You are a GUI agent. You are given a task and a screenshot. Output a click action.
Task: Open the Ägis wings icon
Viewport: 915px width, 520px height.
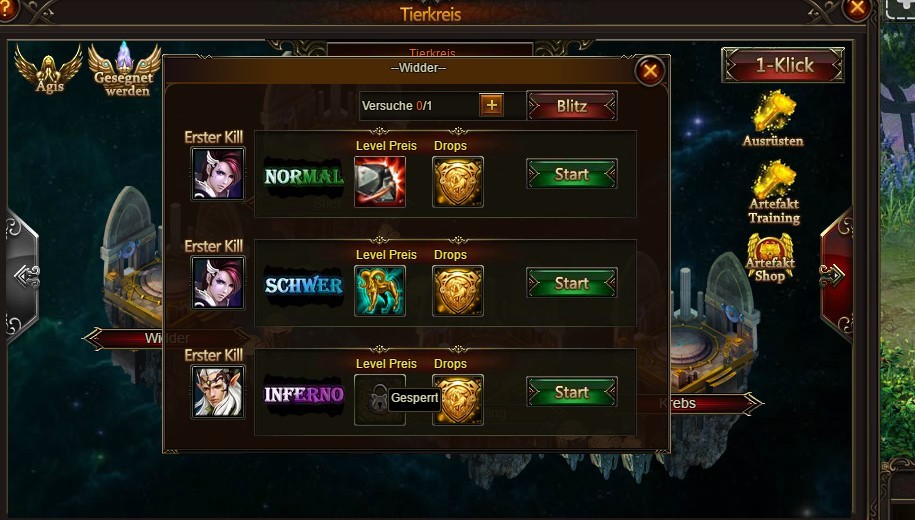[x=49, y=69]
